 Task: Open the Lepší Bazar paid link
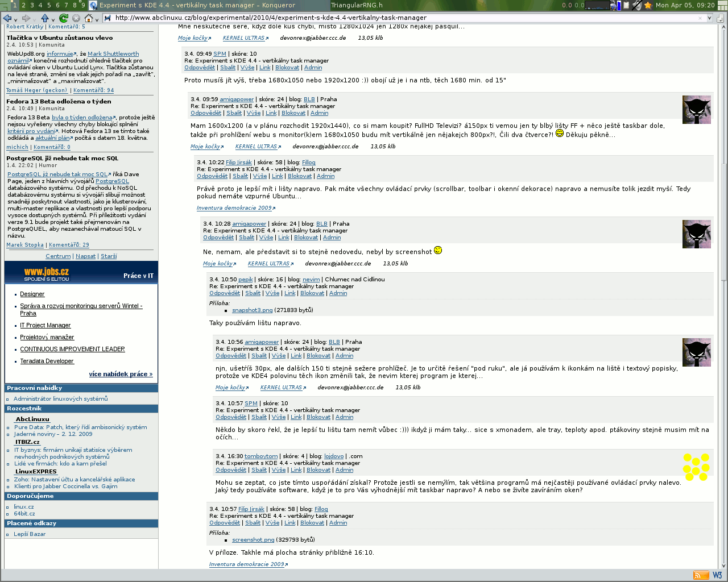point(30,534)
